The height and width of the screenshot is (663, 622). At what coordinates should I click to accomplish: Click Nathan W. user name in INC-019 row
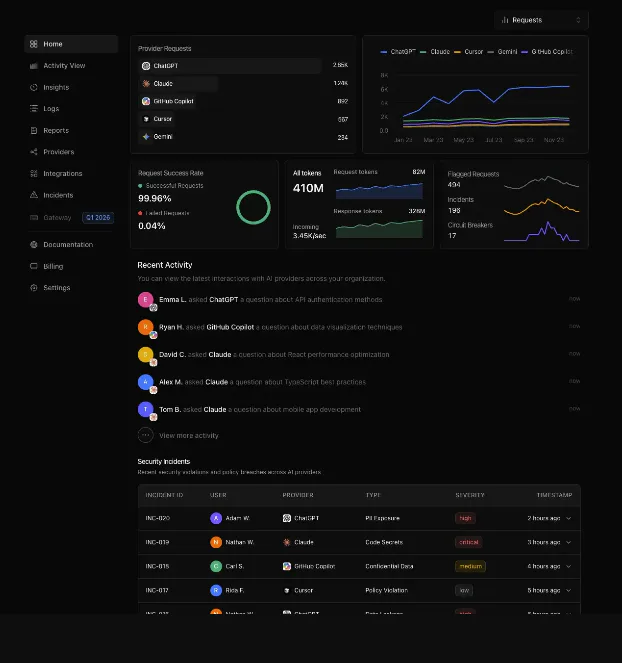pyautogui.click(x=240, y=542)
